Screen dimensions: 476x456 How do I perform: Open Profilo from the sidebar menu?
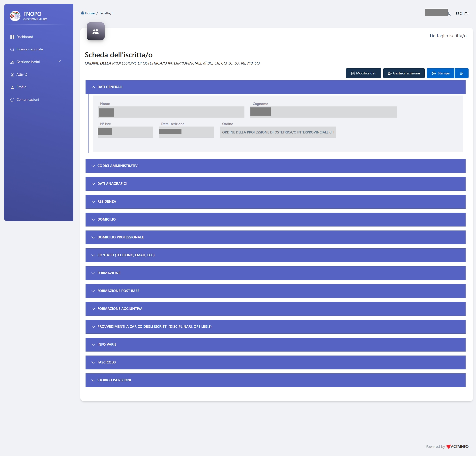pyautogui.click(x=21, y=87)
